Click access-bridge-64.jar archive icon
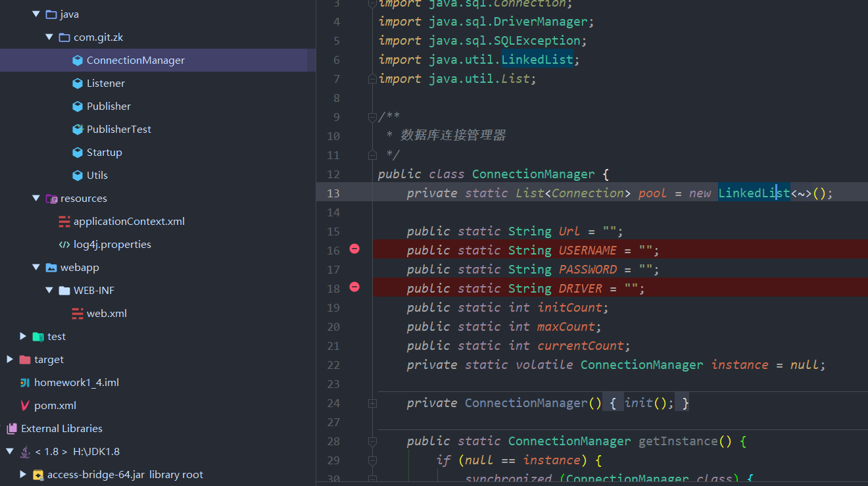This screenshot has width=868, height=486. [38, 474]
